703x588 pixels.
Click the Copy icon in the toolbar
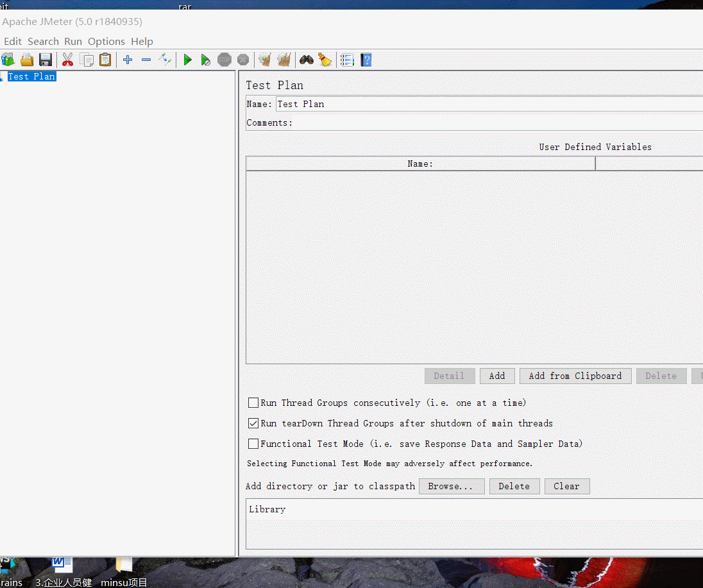87,60
